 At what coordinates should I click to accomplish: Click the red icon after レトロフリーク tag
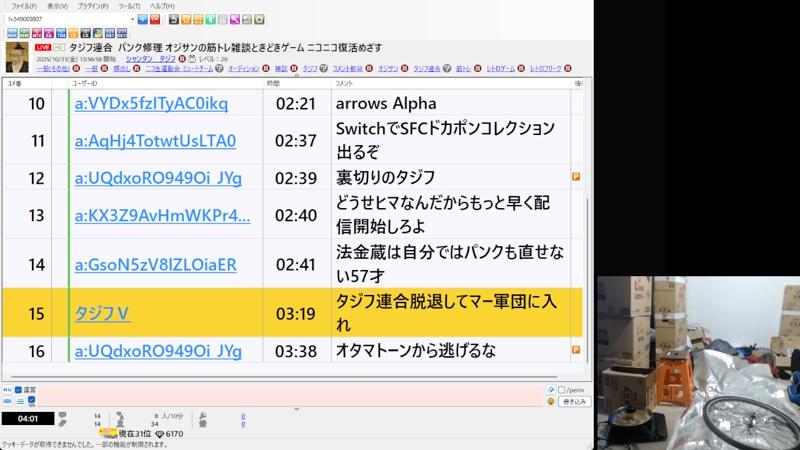coord(568,68)
